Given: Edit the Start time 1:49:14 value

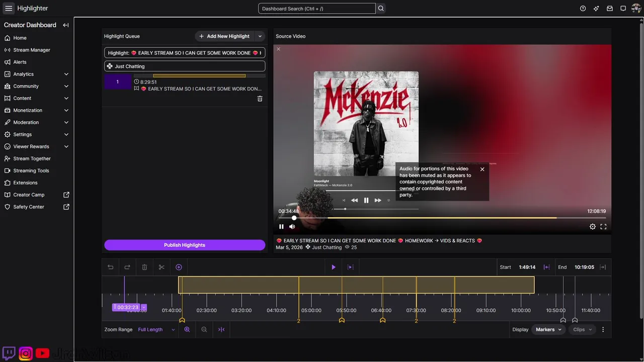Looking at the screenshot, I should click(x=527, y=267).
